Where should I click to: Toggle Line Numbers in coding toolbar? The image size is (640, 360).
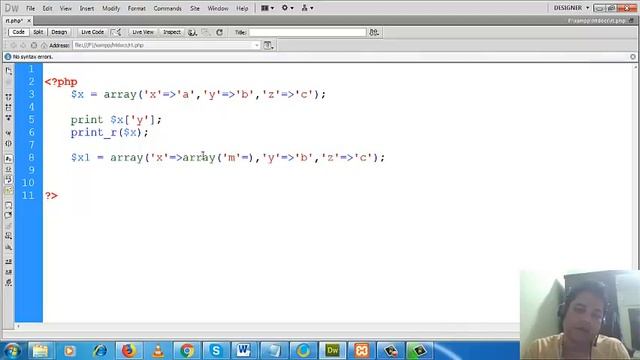[9, 159]
